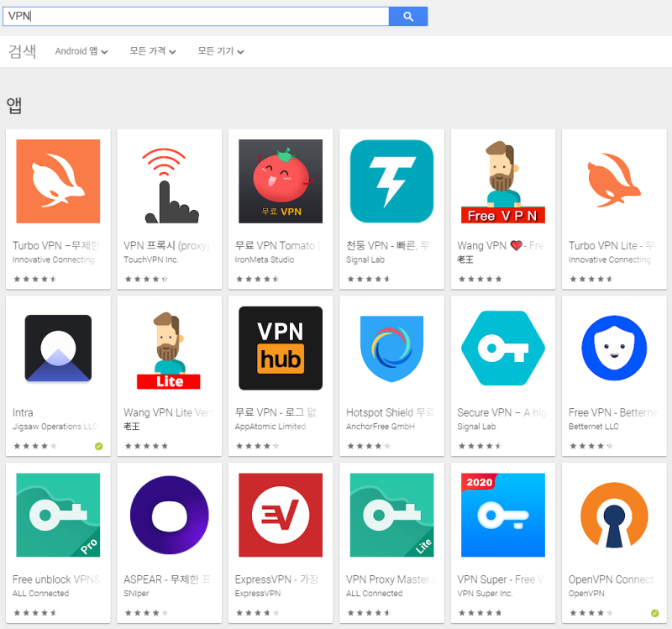672x629 pixels.
Task: Open the AnchorFree GmbH developer link
Action: [381, 427]
